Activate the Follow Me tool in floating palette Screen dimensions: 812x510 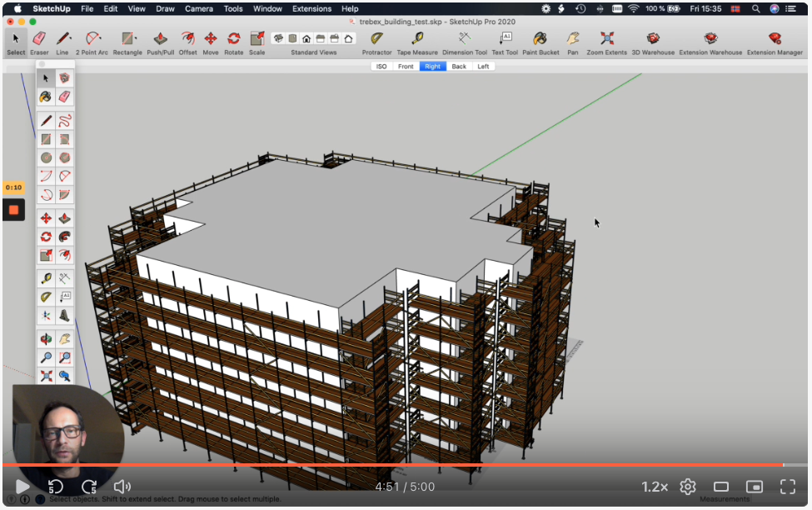point(64,237)
